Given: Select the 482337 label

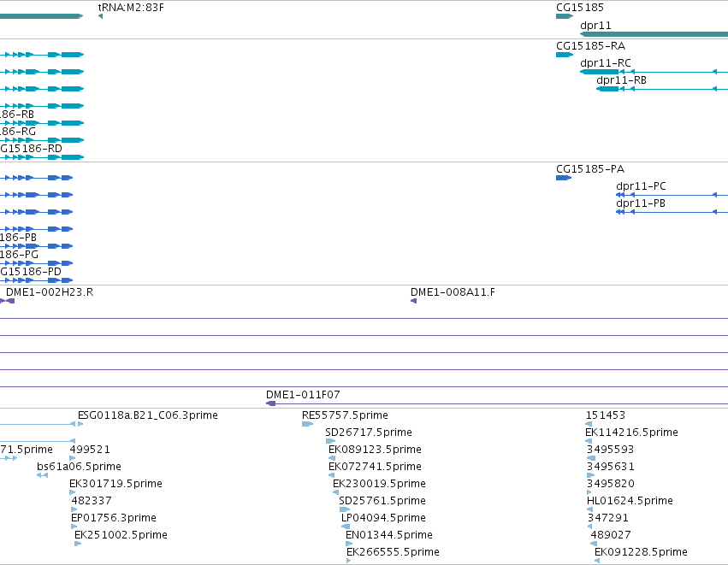Looking at the screenshot, I should (92, 501).
